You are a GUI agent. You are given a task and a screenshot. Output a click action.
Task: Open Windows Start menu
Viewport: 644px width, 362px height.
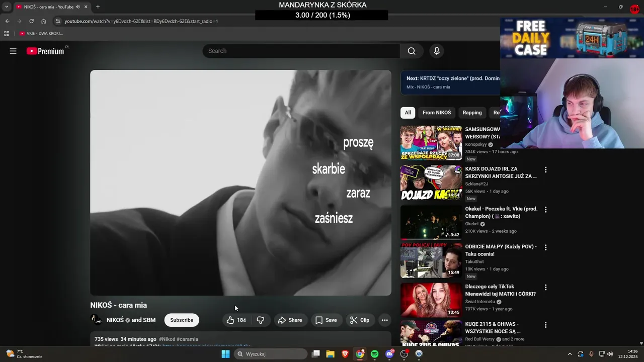[225, 354]
